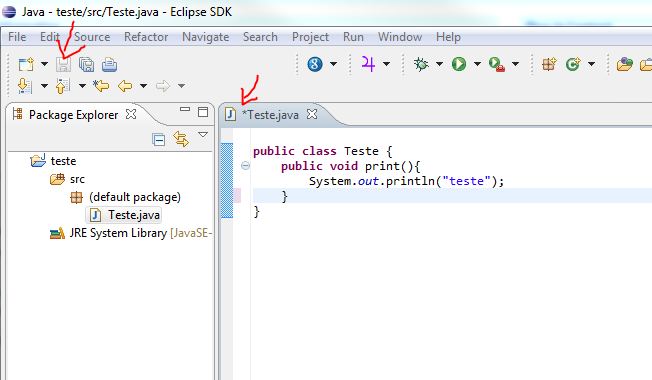Open the Back history dropdown arrow
The height and width of the screenshot is (380, 652).
tap(143, 86)
